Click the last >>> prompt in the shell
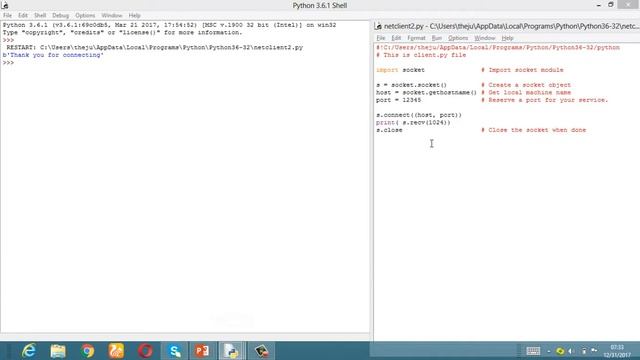 [x=8, y=63]
